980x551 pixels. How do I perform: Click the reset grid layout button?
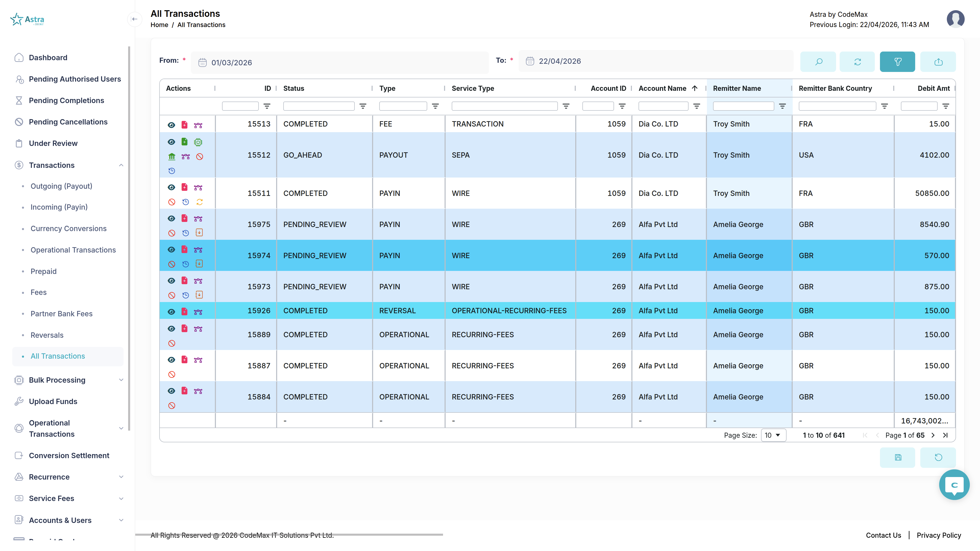click(938, 457)
